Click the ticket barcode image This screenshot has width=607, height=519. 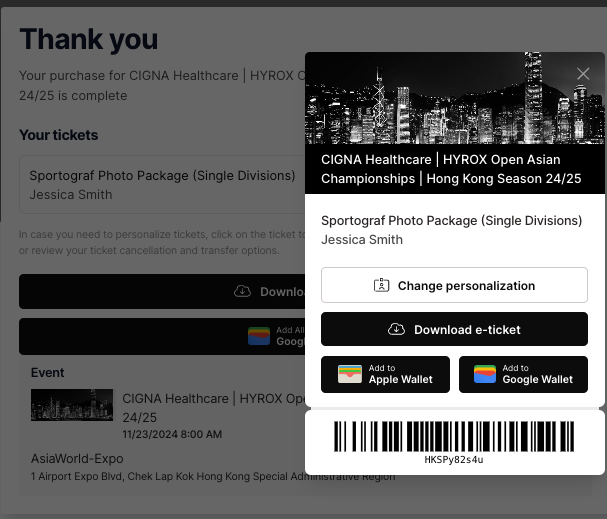pos(454,437)
